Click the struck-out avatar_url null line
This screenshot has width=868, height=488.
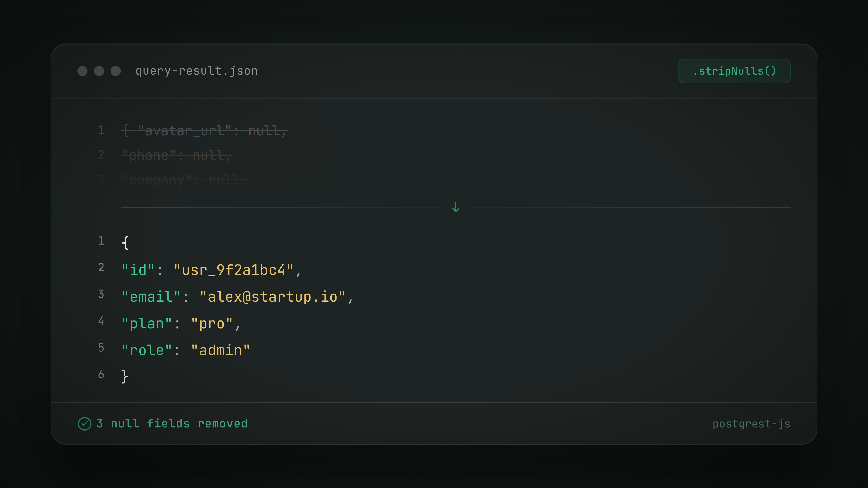204,131
